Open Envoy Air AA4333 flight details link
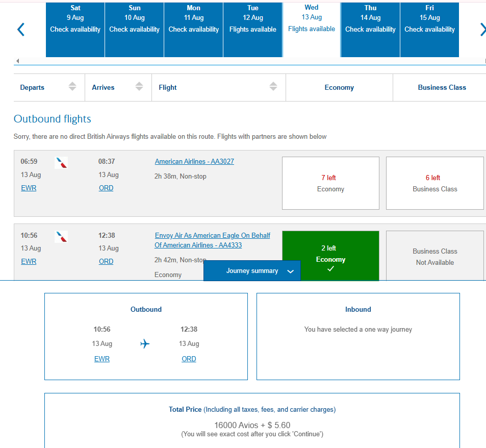This screenshot has width=486, height=448. tap(212, 240)
